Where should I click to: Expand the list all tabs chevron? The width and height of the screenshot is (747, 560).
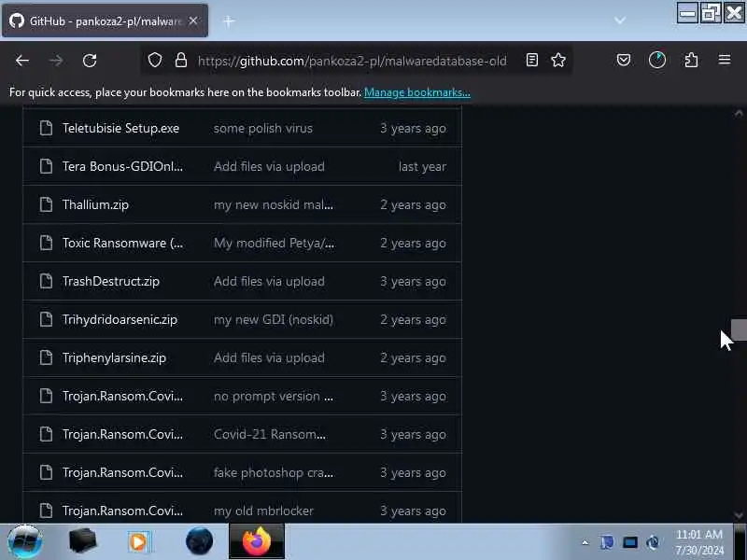pos(620,21)
